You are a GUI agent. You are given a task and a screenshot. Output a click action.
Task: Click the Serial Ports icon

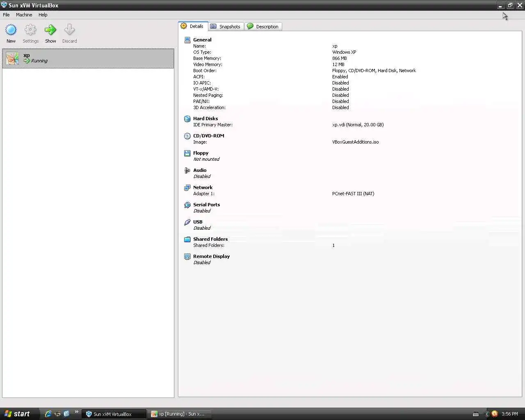click(187, 205)
